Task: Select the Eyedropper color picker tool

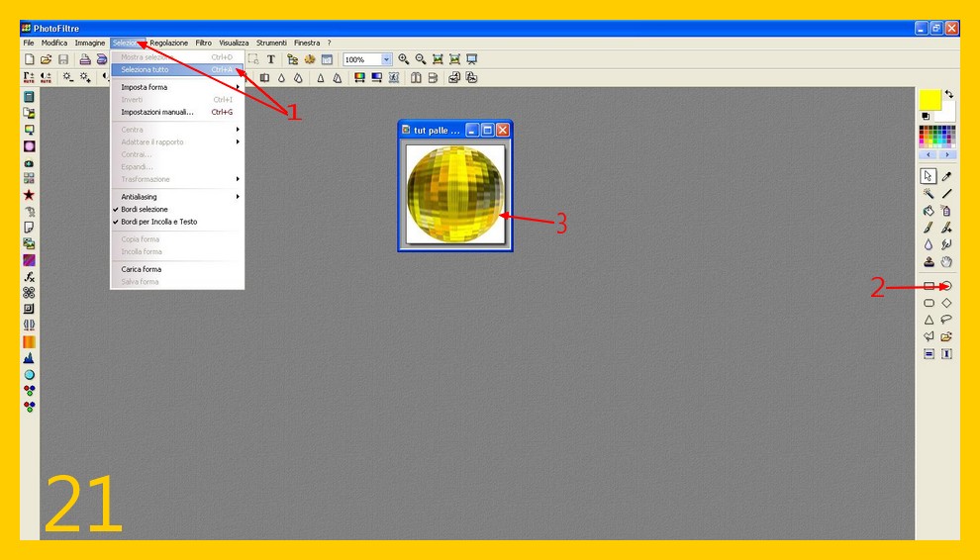Action: 946,176
